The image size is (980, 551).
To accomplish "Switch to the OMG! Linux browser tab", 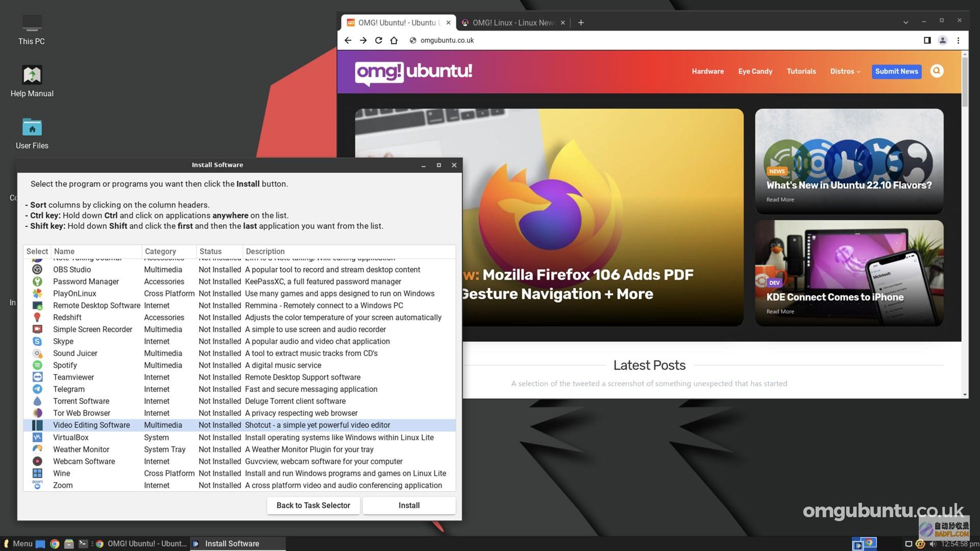I will tap(513, 22).
